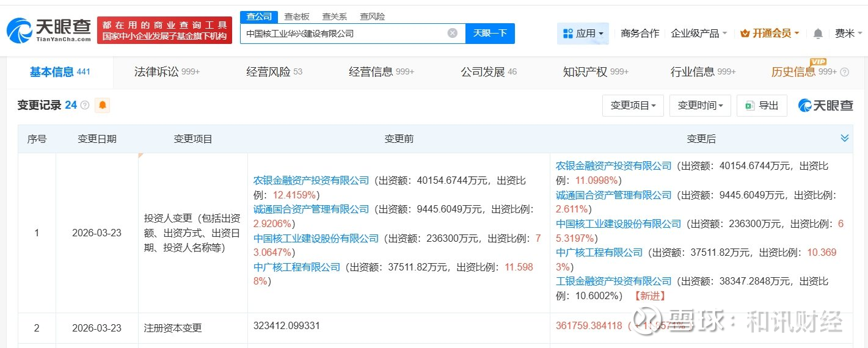The image size is (868, 348).
Task: Click the company name search input field
Action: tap(342, 34)
